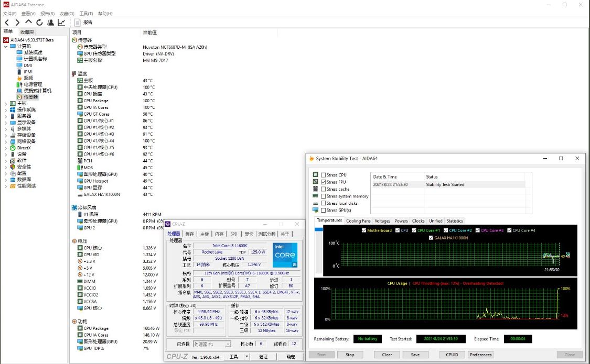Expand the 显示设备 tree node
Image resolution: width=590 pixels, height=364 pixels.
coord(6,123)
